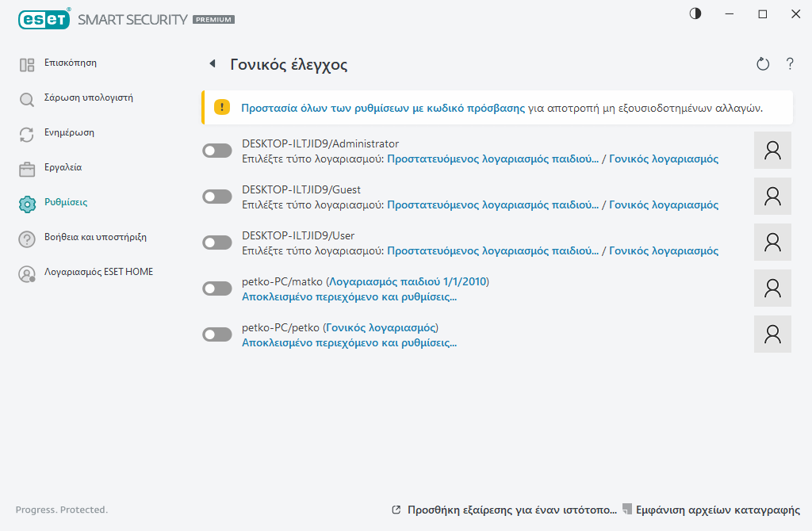Select Σάρωση υπολογιστή in the sidebar
This screenshot has height=531, width=812.
click(x=88, y=98)
